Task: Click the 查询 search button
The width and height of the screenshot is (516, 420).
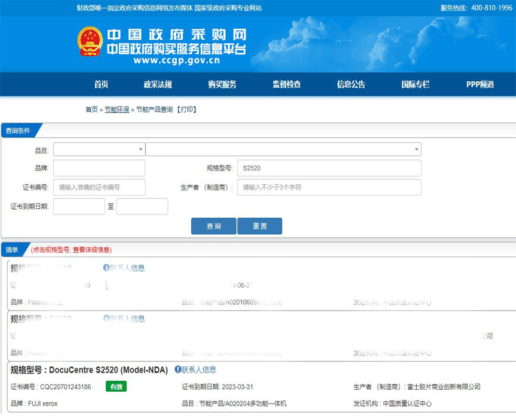Action: click(x=213, y=226)
